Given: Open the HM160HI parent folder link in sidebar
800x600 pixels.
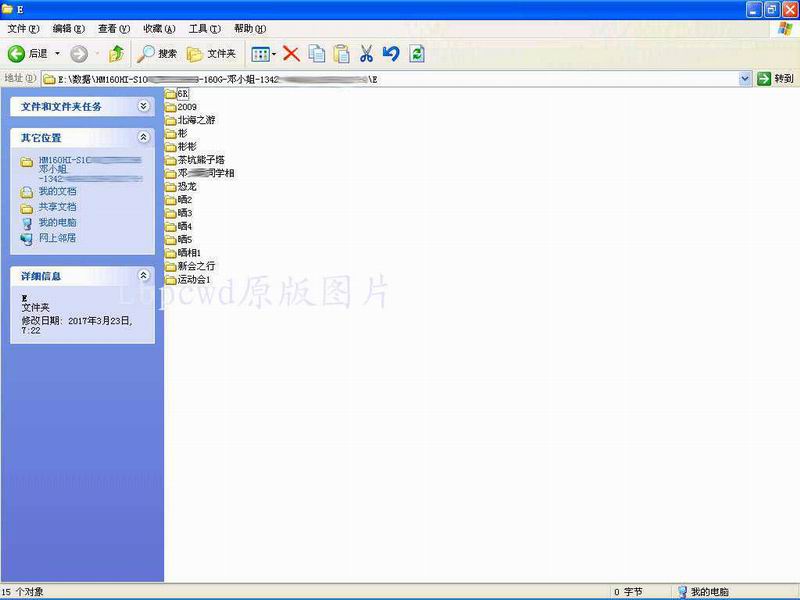Looking at the screenshot, I should [90, 169].
